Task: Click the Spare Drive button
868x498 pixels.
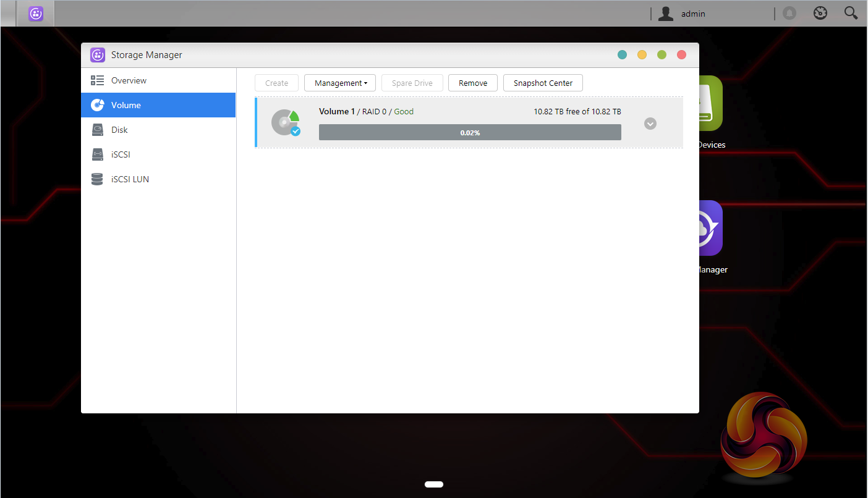Action: tap(412, 83)
